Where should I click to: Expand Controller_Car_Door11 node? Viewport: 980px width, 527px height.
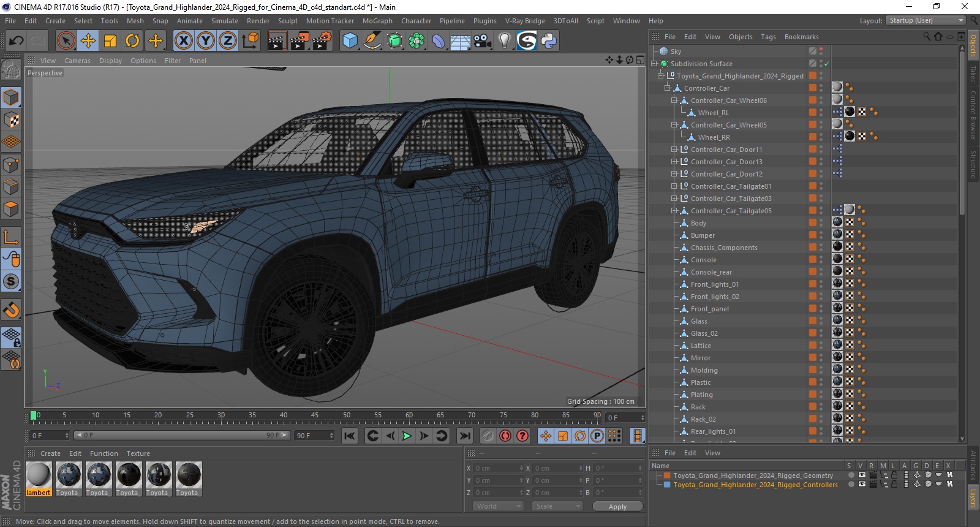click(x=674, y=150)
